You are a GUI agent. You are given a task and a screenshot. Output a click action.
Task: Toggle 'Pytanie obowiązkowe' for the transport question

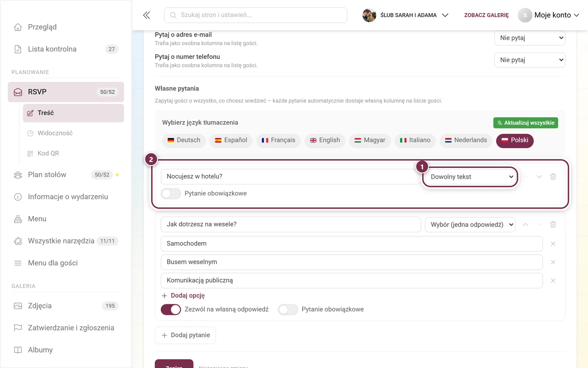pyautogui.click(x=288, y=310)
